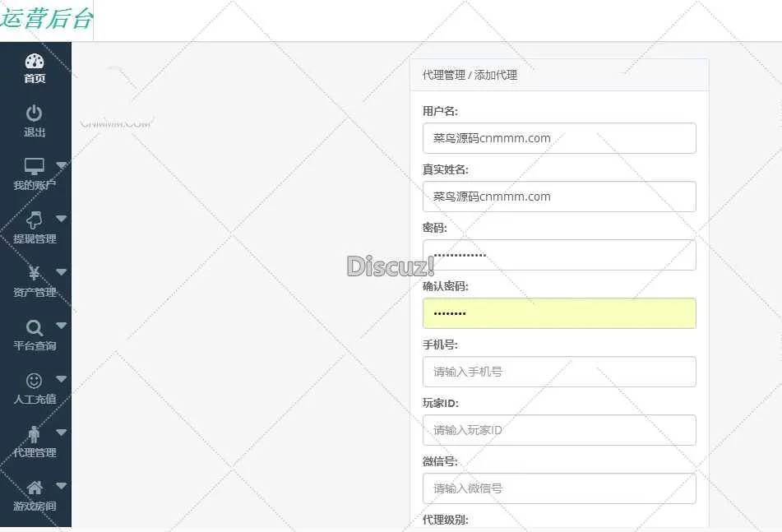This screenshot has width=782, height=532.
Task: Focus the 微信号 input field
Action: click(559, 488)
